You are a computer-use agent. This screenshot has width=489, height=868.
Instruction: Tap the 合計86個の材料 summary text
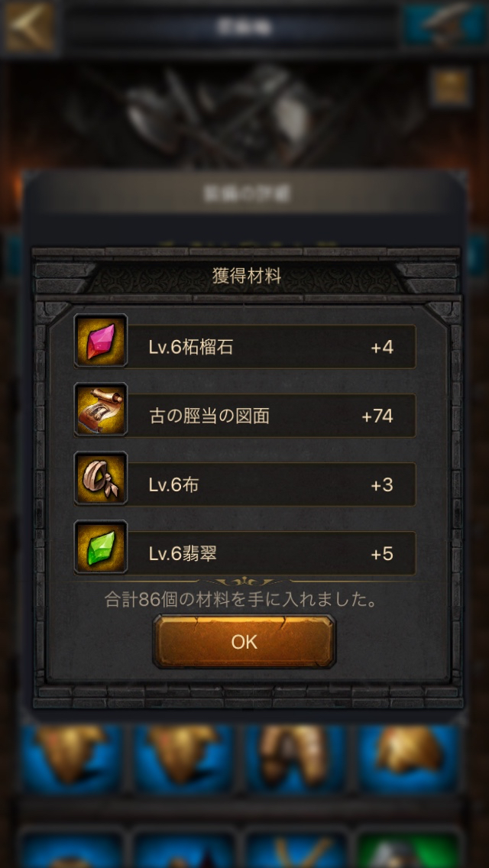[241, 599]
